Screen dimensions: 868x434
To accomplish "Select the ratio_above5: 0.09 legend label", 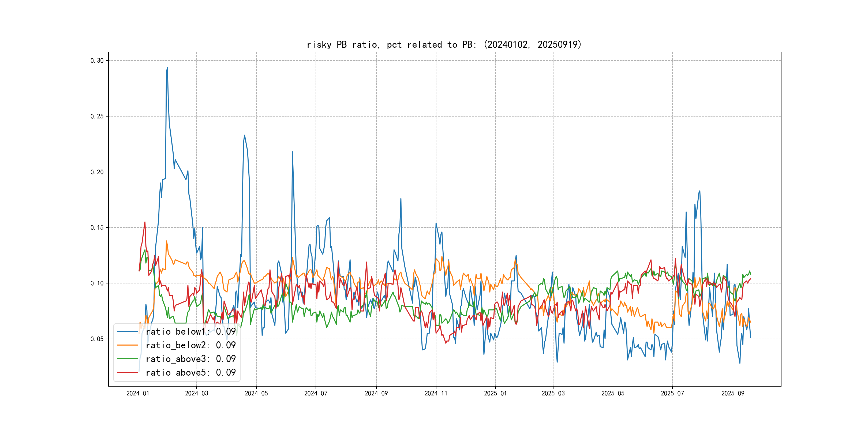I will pos(190,372).
